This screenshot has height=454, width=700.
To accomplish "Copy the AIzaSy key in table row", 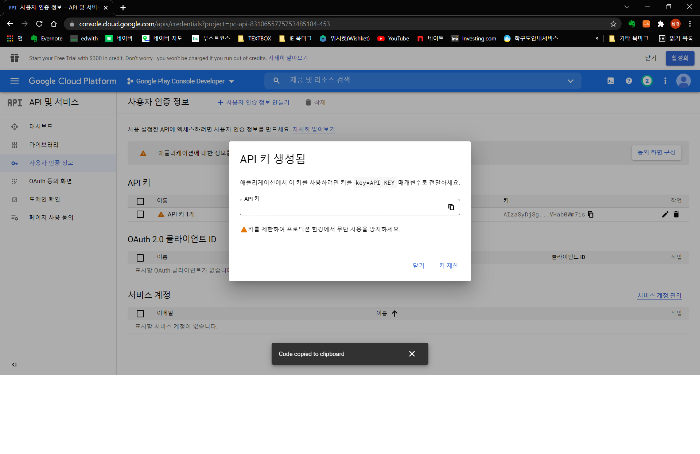I will [x=590, y=214].
